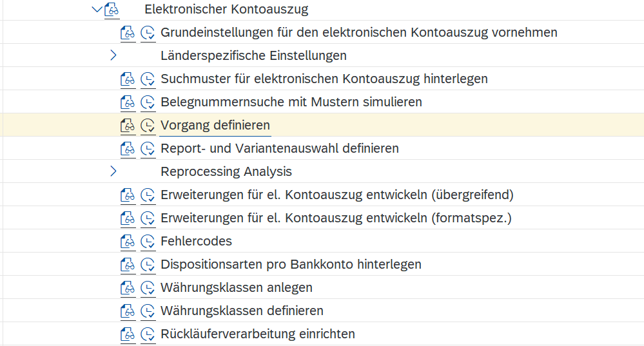Image resolution: width=644 pixels, height=346 pixels.
Task: Select Erweiterungen für el. Kontoauszug (formatspez.)
Action: [336, 218]
